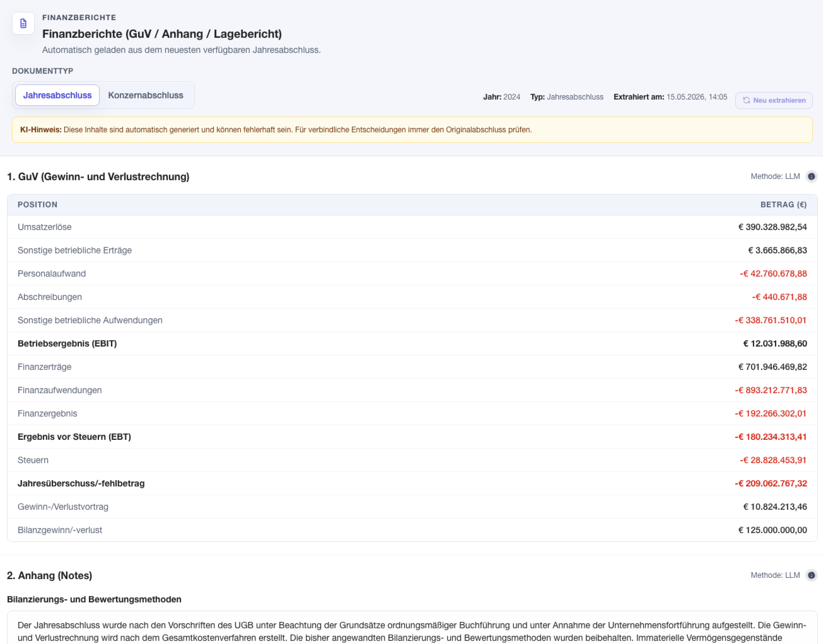Viewport: 823px width, 644px height.
Task: Click the 2. Anhang (Notes) heading
Action: (50, 575)
